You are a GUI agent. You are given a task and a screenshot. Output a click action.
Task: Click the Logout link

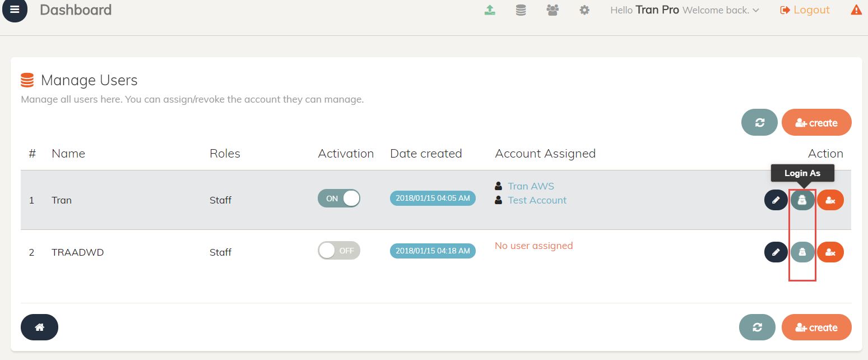click(x=805, y=10)
